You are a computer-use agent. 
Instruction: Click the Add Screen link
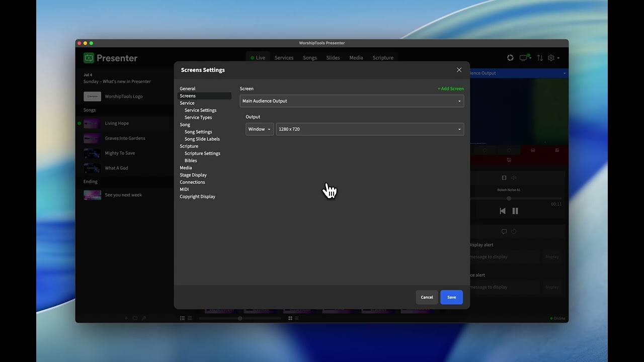pos(451,88)
